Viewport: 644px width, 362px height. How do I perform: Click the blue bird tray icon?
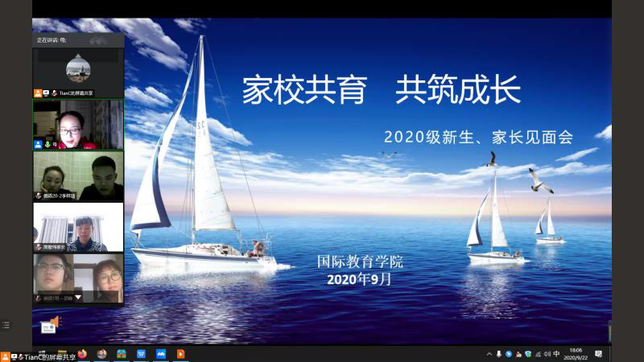[x=509, y=354]
